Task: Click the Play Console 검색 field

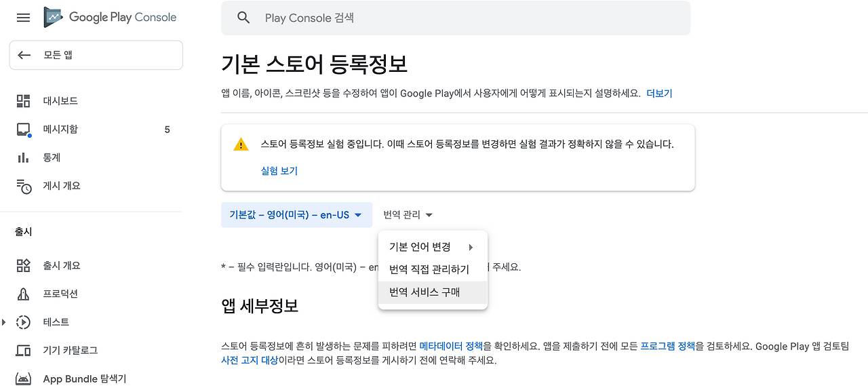Action: (456, 18)
